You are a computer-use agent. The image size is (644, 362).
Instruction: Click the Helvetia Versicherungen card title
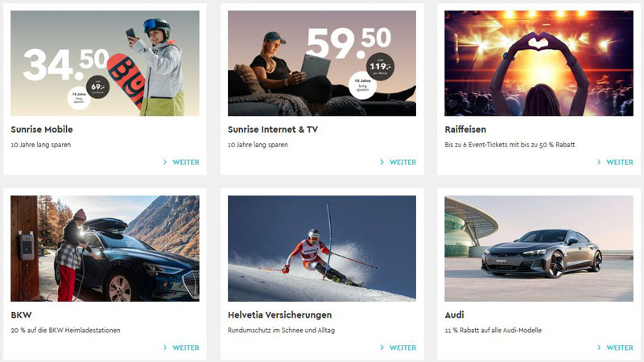point(279,315)
